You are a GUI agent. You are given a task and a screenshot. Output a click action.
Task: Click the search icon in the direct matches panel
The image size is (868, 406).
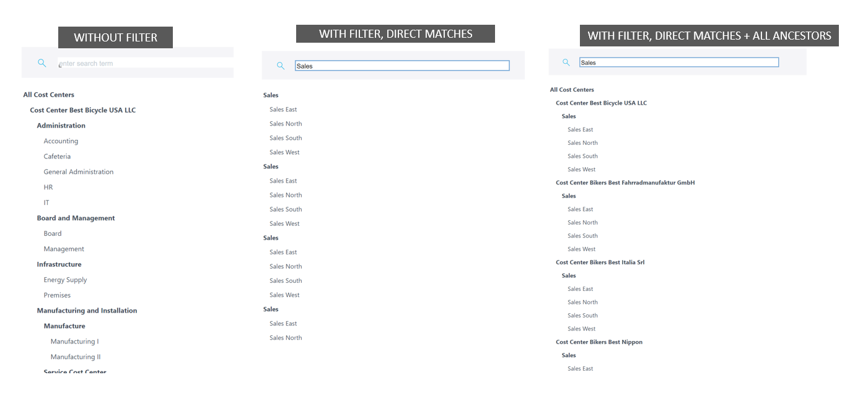tap(281, 66)
